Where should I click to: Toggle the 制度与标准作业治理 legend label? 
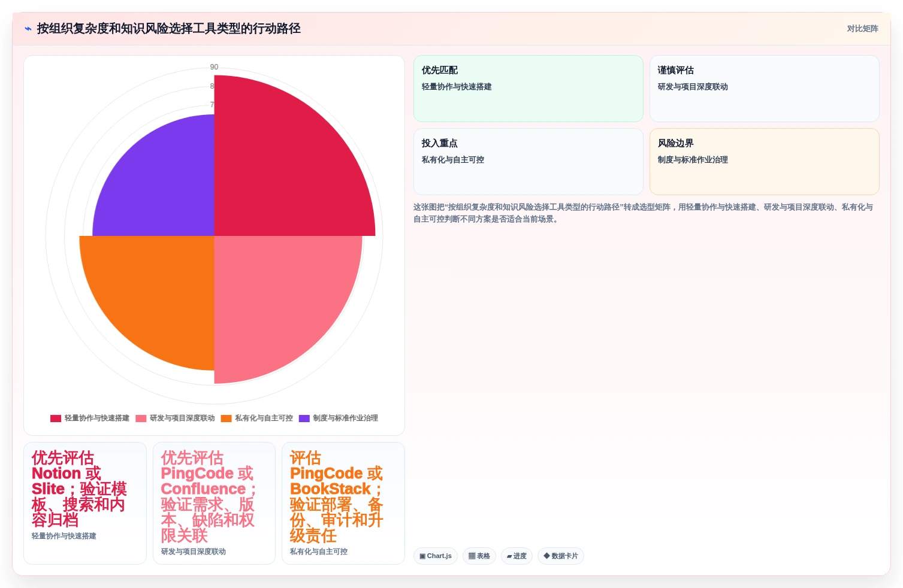click(x=345, y=419)
